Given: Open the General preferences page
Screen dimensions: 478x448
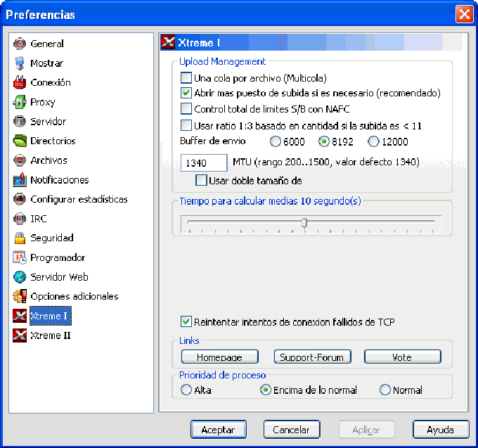Looking at the screenshot, I should 47,44.
